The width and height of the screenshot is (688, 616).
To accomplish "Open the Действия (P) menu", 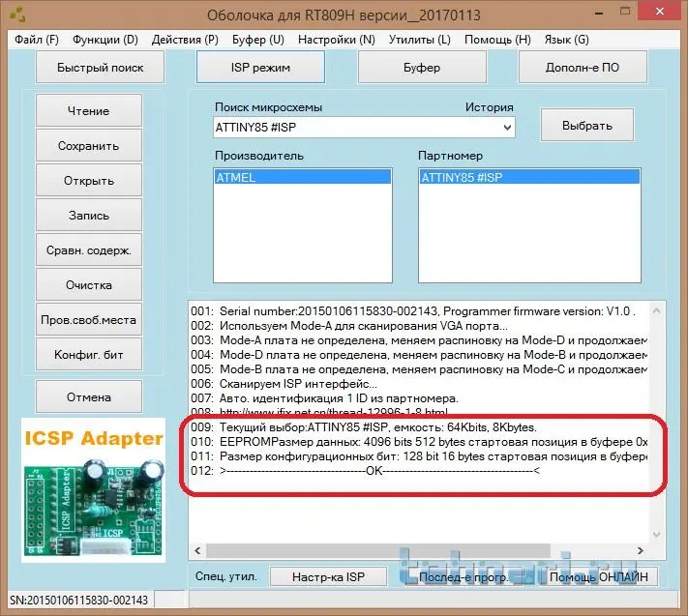I will point(185,40).
